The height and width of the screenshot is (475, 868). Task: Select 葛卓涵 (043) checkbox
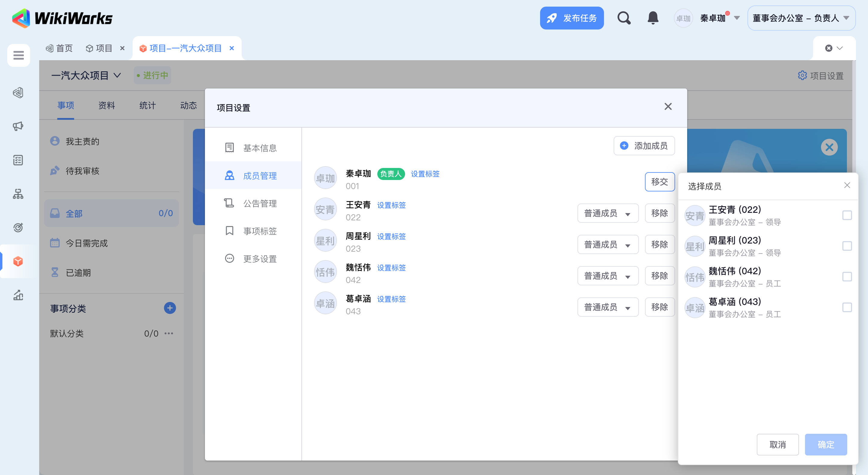pos(847,307)
